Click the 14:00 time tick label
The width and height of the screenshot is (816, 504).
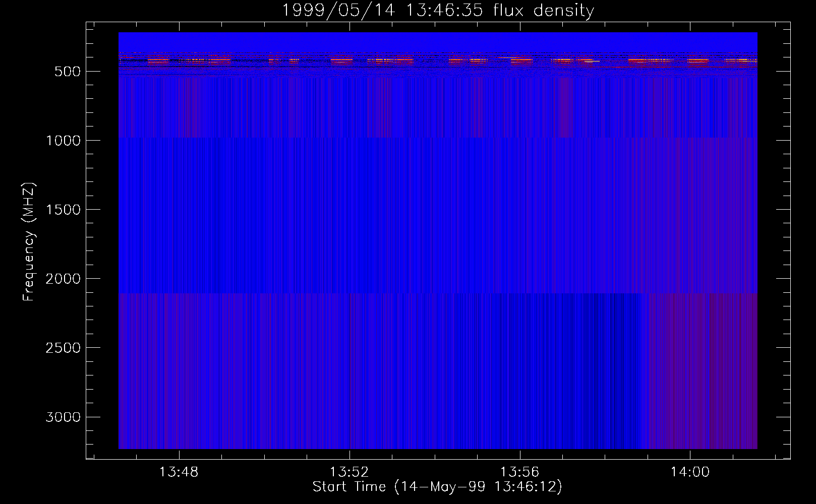690,472
